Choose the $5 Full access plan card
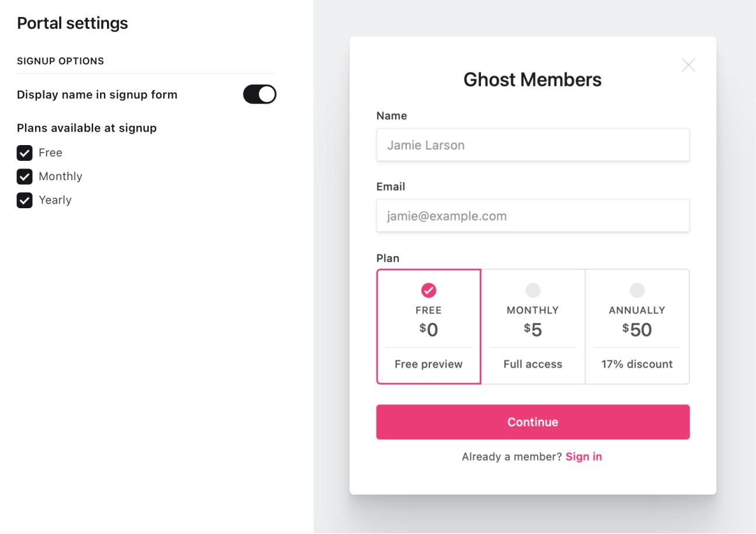The width and height of the screenshot is (756, 534). coord(533,326)
